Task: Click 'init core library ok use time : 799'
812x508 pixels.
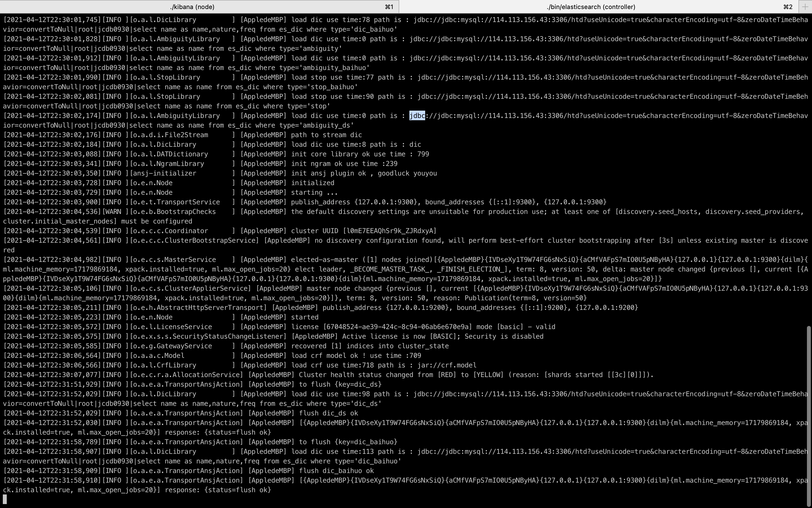Action: tap(360, 154)
